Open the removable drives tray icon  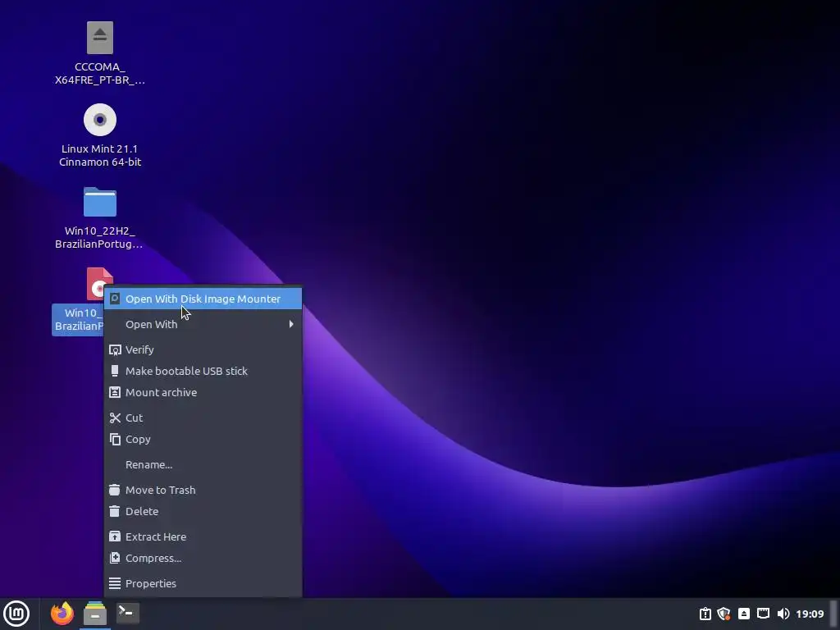(x=743, y=614)
